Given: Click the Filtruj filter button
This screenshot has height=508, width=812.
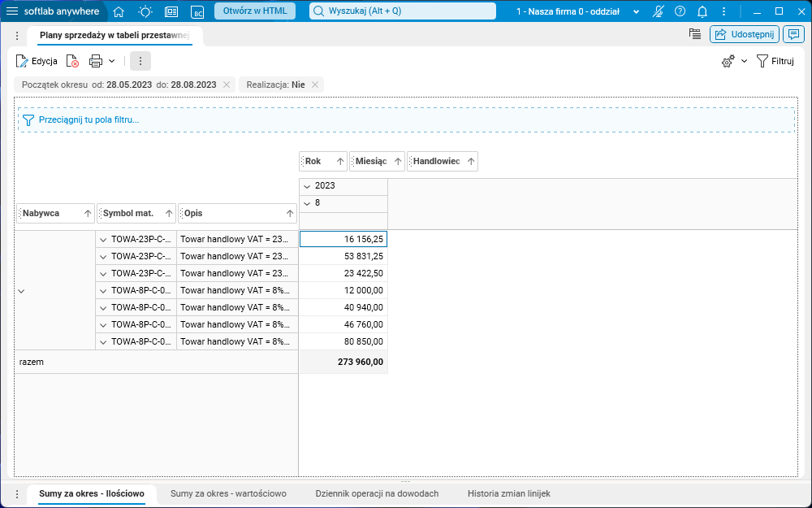Looking at the screenshot, I should point(775,61).
